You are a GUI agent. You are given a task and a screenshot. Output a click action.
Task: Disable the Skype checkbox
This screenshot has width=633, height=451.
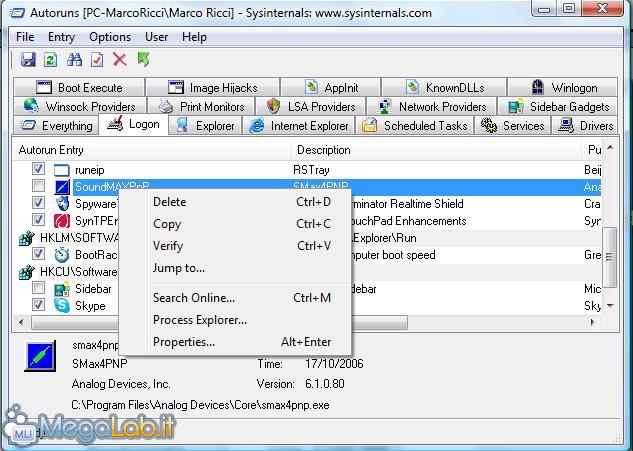[38, 304]
